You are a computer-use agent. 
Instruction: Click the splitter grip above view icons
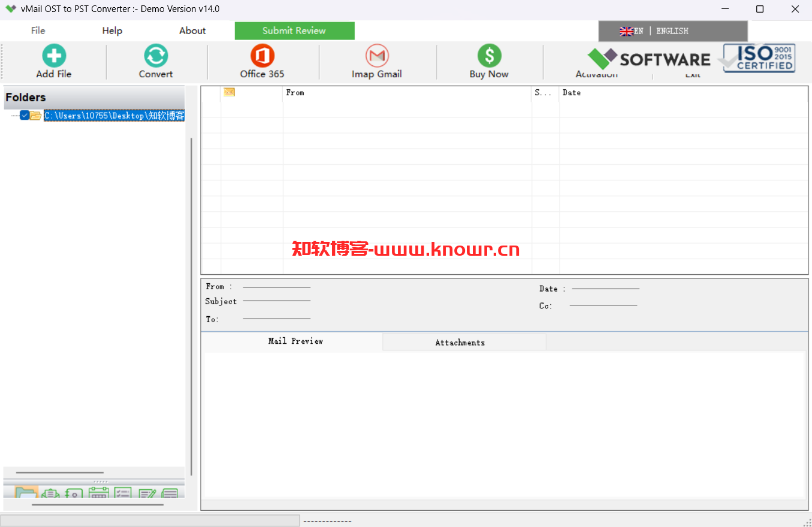[100, 481]
